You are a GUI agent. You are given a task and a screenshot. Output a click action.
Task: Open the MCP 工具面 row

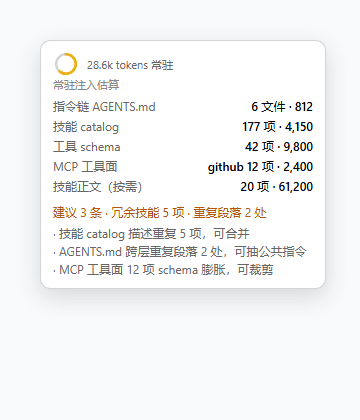coord(183,167)
